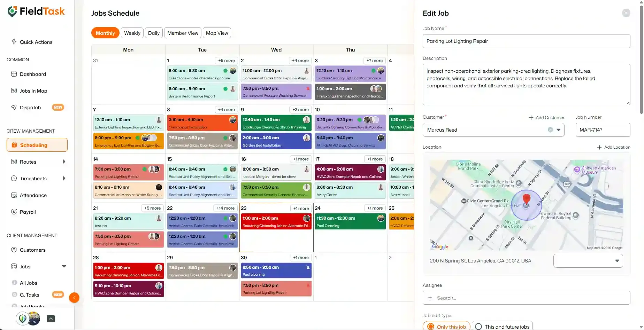Click the Edit Job panel scrollbar
The width and height of the screenshot is (644, 330).
click(642, 59)
